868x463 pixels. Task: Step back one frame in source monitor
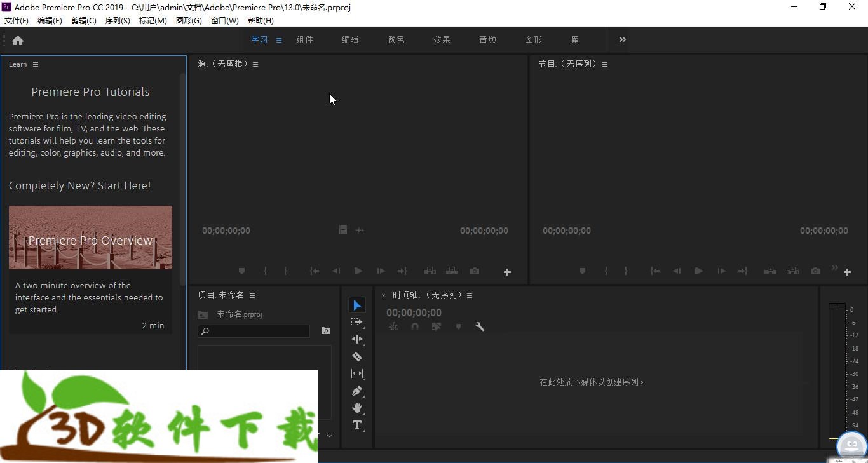(336, 271)
